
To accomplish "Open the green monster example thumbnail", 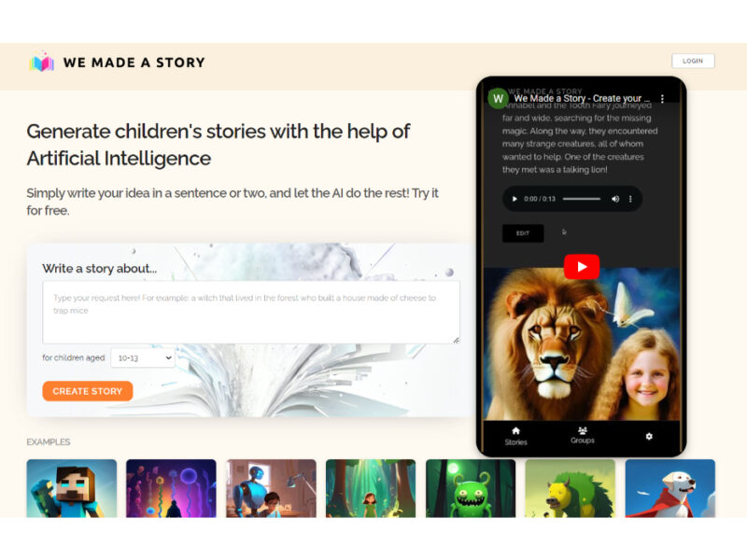I will coord(471,488).
